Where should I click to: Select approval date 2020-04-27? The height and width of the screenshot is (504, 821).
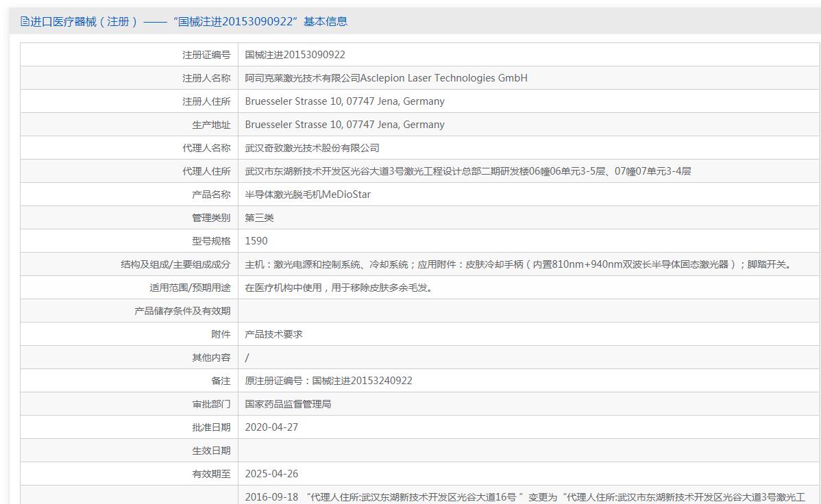tap(271, 427)
